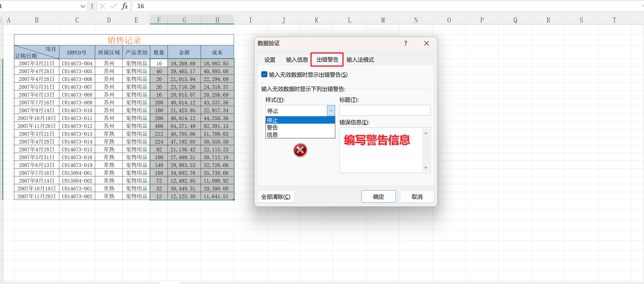Image resolution: width=644 pixels, height=284 pixels.
Task: Click the help question mark in dialog
Action: (405, 43)
